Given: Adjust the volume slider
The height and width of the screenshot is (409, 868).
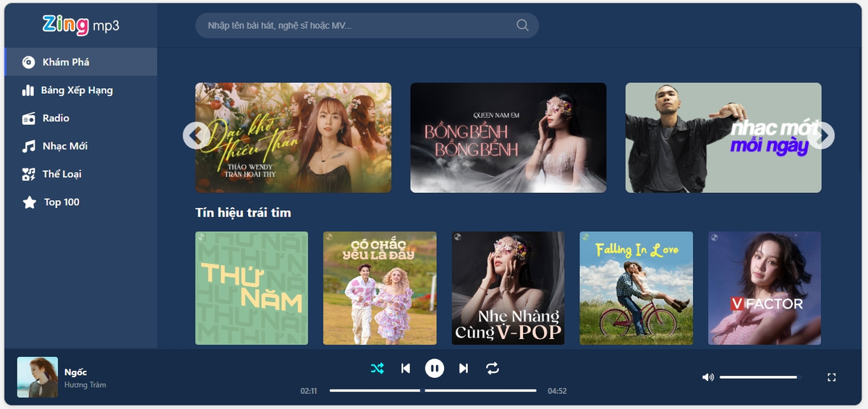Looking at the screenshot, I should point(760,377).
